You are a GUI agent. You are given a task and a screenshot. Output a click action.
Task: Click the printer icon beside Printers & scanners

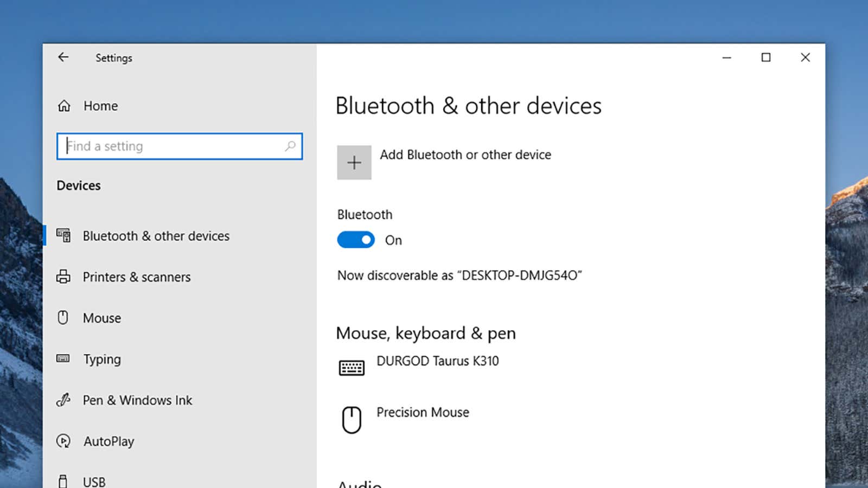[x=63, y=277]
